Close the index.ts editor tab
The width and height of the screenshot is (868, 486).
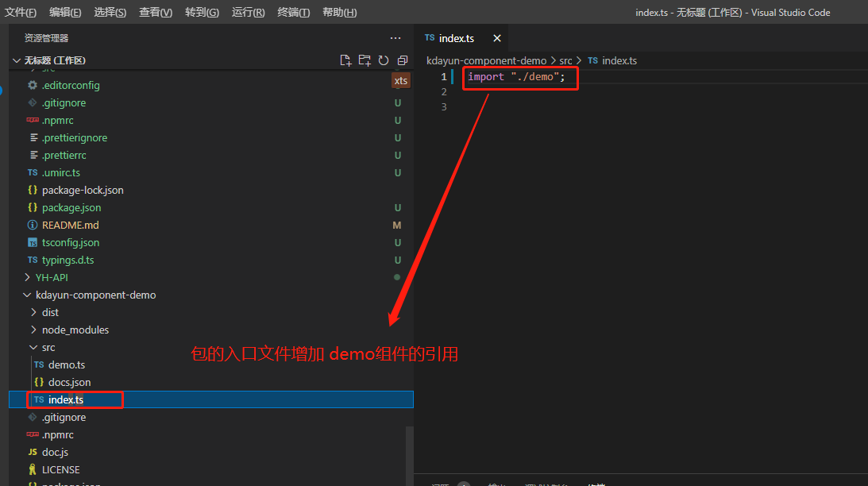497,38
